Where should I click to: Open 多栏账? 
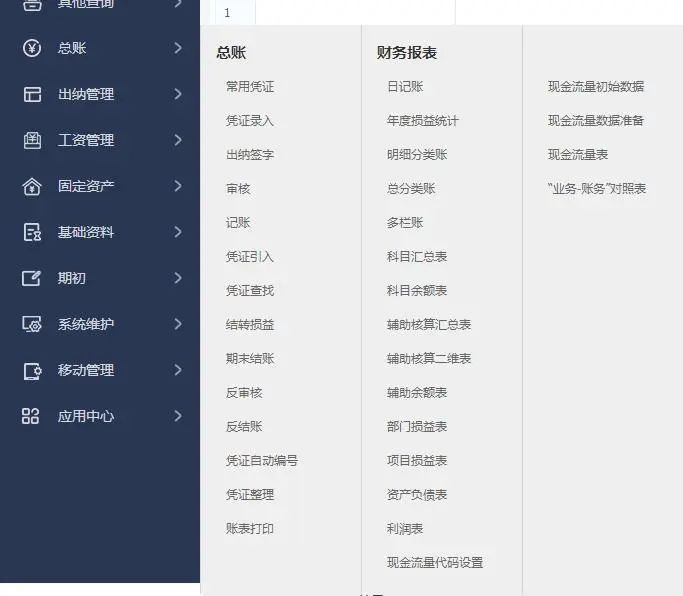405,223
